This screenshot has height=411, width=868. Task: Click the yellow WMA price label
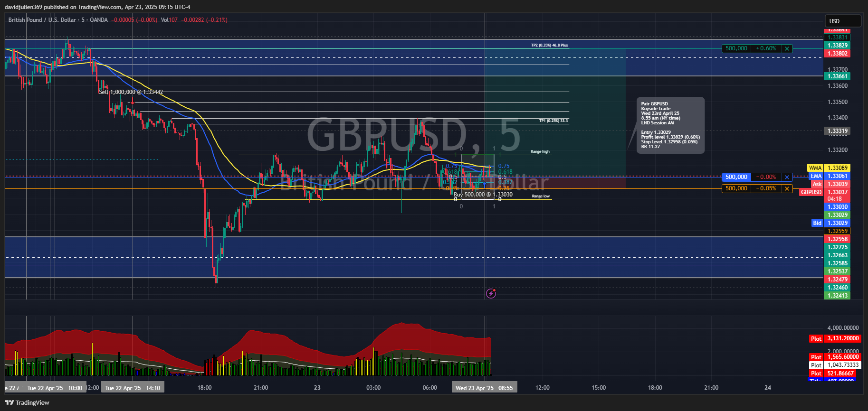(829, 168)
